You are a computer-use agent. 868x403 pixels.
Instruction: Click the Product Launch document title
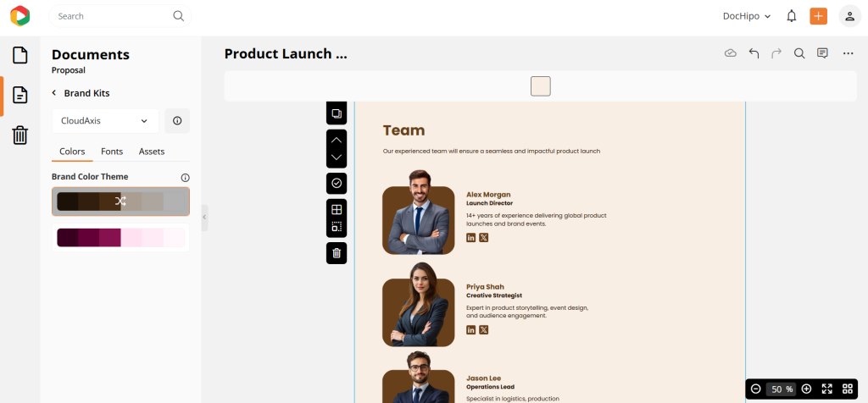[x=286, y=53]
